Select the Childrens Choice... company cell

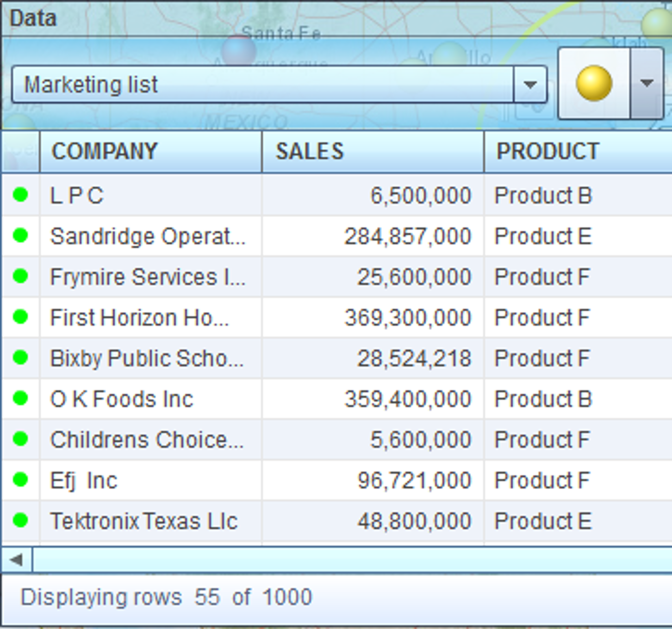151,439
